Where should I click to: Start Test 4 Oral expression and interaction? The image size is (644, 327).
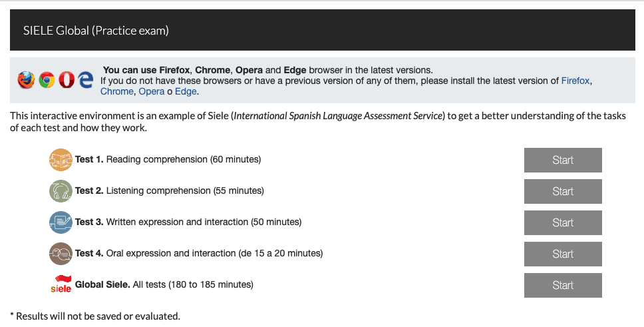pos(563,254)
